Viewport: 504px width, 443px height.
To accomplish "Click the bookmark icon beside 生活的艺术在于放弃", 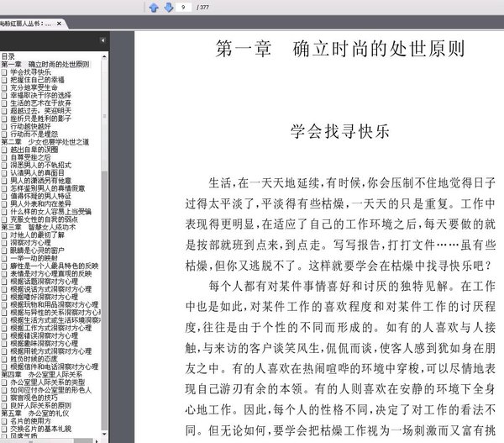I will (x=4, y=103).
